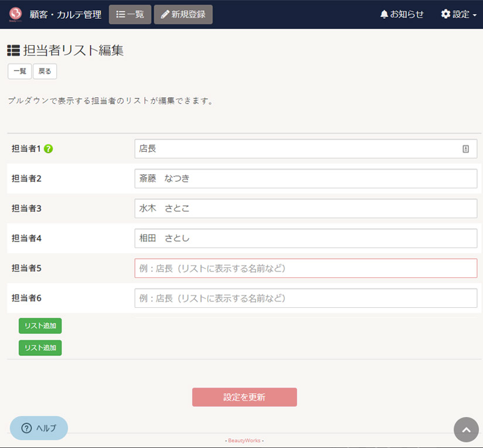This screenshot has height=448, width=483.
Task: Open the green help icon beside 担当者1
Action: point(49,149)
